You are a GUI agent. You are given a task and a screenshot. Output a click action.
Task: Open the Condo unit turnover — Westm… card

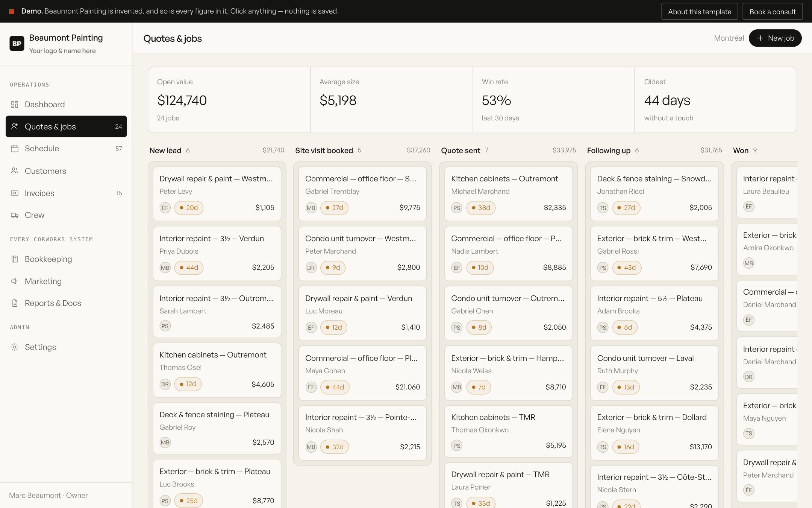coord(362,253)
